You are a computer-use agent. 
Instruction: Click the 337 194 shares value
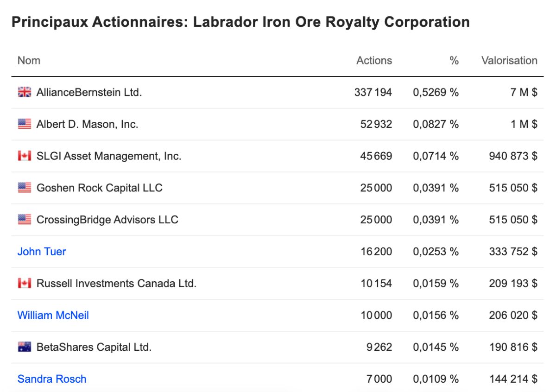(373, 92)
